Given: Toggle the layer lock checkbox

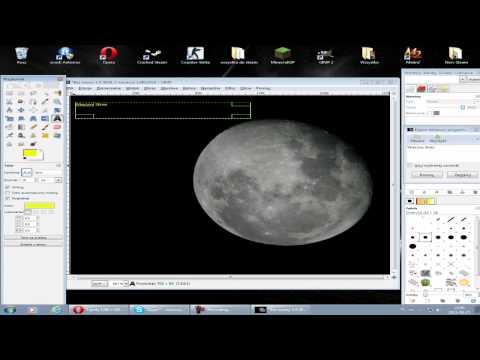Looking at the screenshot, I should 430,113.
